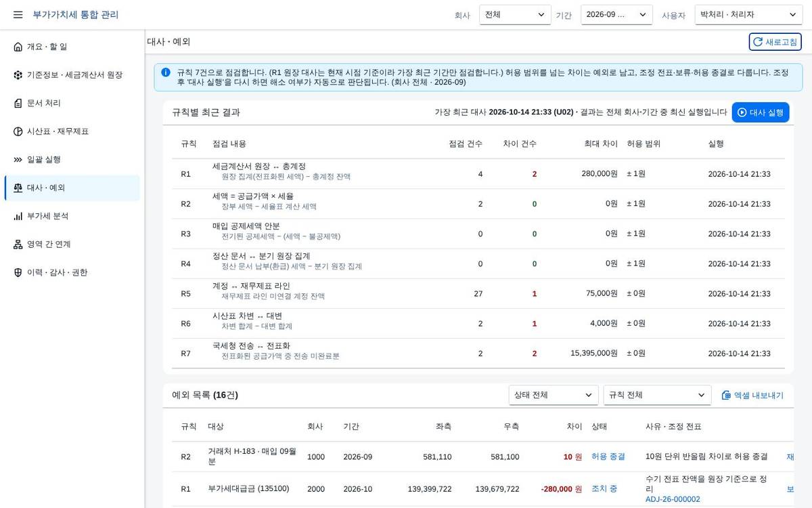Click the 139,679,722 right-side amount
The width and height of the screenshot is (812, 508).
(x=497, y=489)
